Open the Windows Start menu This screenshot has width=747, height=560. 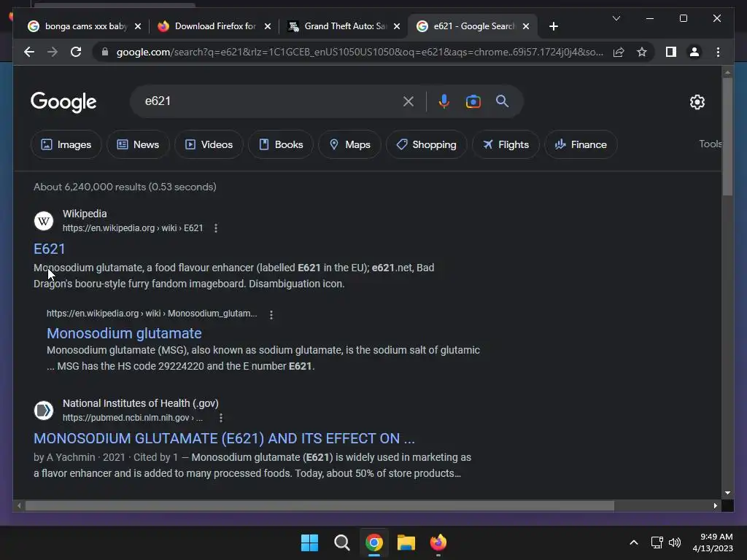(x=309, y=542)
